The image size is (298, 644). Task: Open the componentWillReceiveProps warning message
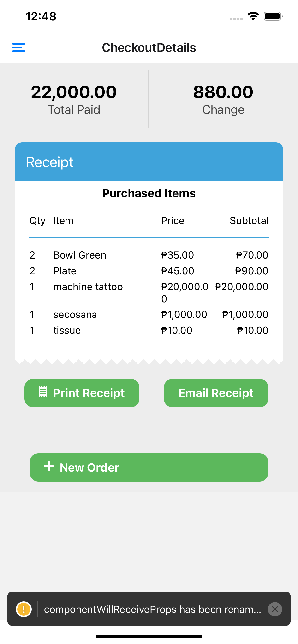click(x=153, y=609)
